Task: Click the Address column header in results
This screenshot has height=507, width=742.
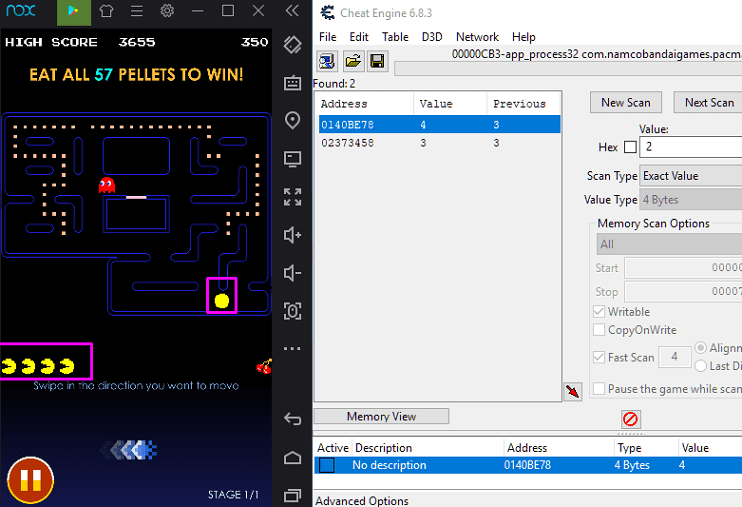Action: point(365,104)
